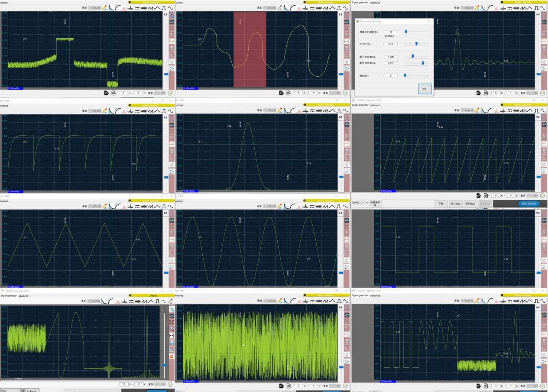Open the channel chA,chB dropdown above the multi-waveform plot
548x392 pixels.
(94, 301)
